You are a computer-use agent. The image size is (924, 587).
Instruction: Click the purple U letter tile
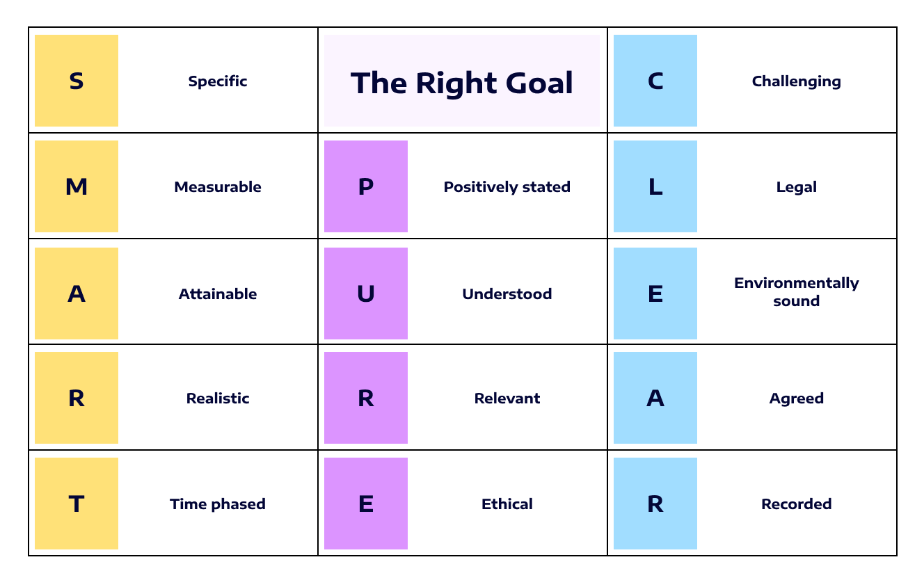point(366,293)
